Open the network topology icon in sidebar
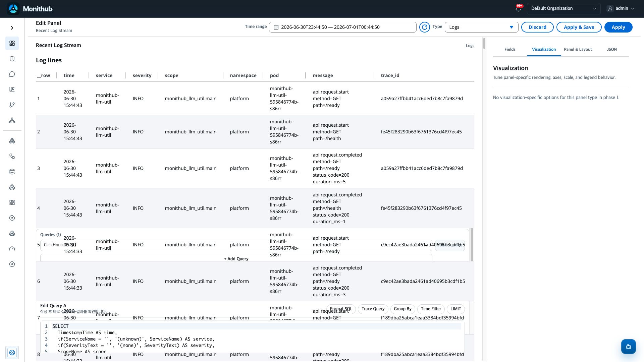This screenshot has width=644, height=362. [x=12, y=120]
